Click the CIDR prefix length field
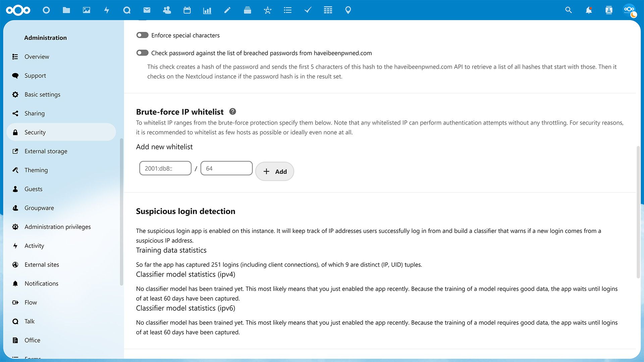Image resolution: width=644 pixels, height=362 pixels. tap(226, 168)
